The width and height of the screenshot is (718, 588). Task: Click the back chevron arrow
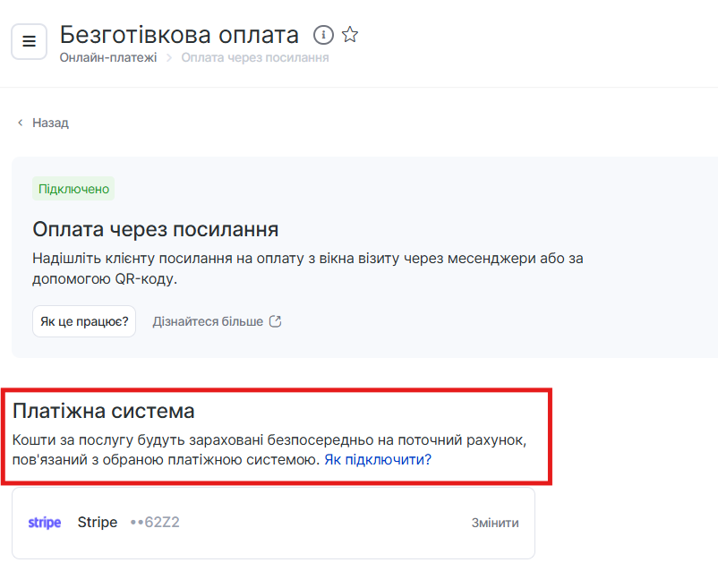20,123
